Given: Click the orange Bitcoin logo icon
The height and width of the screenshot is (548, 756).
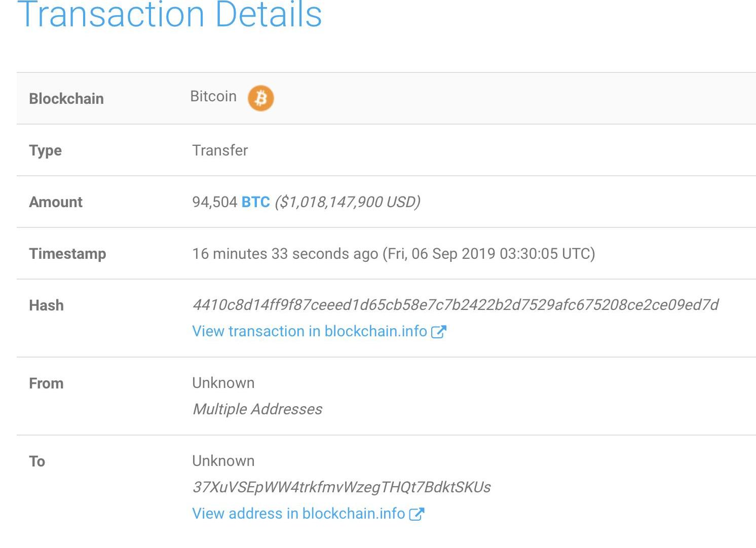Looking at the screenshot, I should click(260, 98).
